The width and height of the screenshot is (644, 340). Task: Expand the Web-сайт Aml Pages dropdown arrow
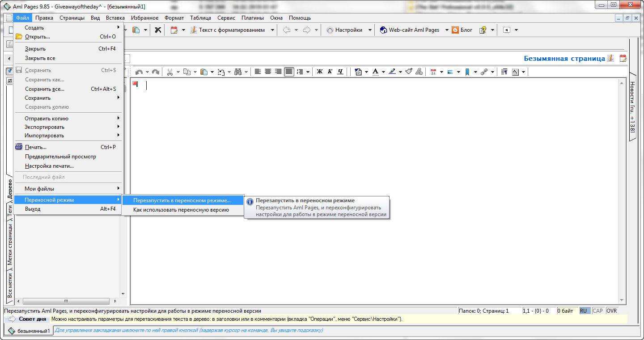446,30
